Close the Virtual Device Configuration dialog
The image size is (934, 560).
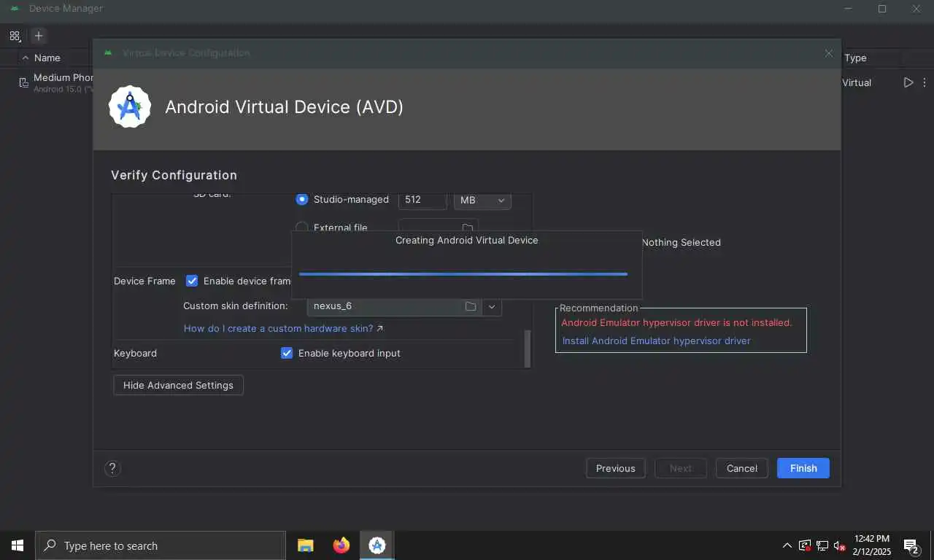tap(828, 53)
